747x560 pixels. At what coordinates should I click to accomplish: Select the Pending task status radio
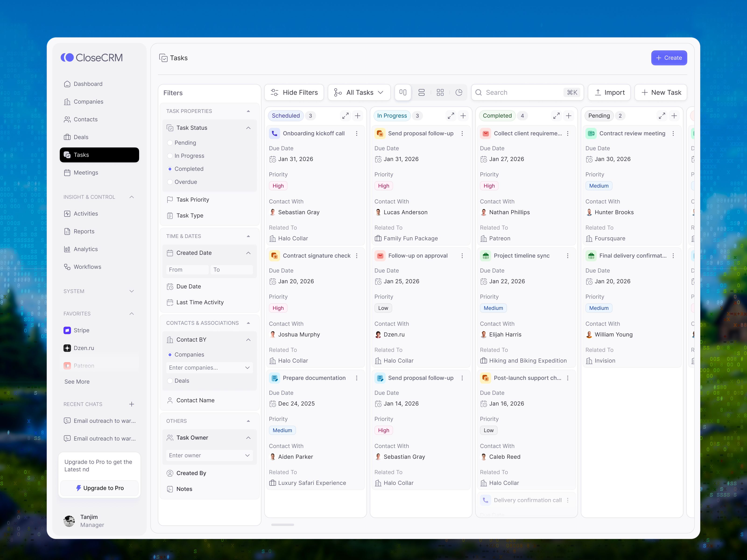point(170,143)
